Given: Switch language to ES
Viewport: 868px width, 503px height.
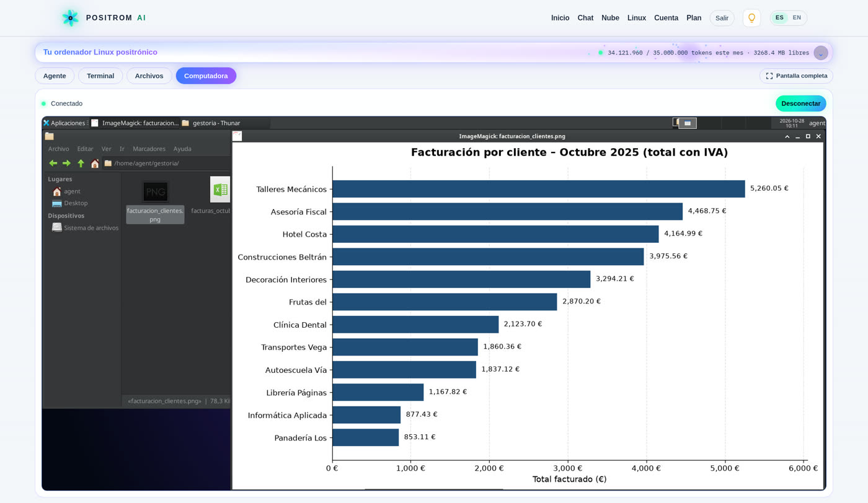Looking at the screenshot, I should [779, 18].
